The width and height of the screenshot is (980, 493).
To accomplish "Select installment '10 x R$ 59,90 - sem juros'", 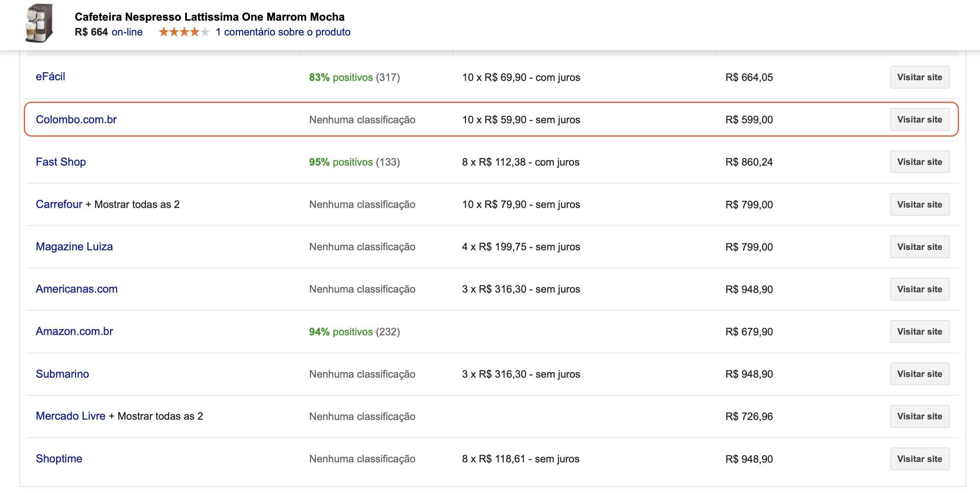I will click(x=521, y=120).
